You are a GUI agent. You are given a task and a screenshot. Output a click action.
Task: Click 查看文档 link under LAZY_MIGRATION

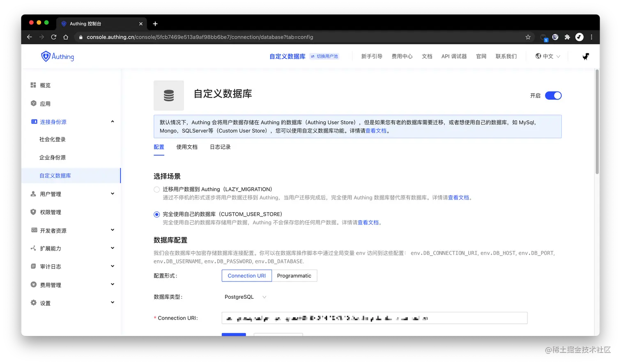[x=458, y=197]
